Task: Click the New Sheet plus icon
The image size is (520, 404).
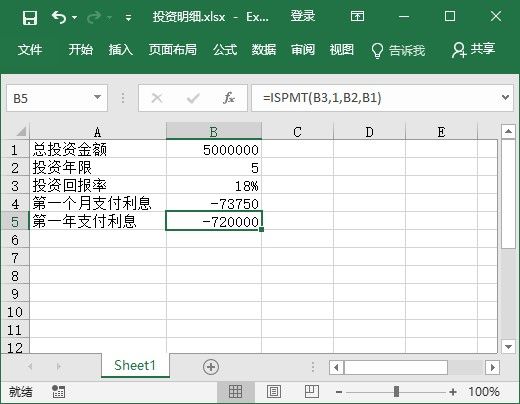Action: [x=211, y=367]
